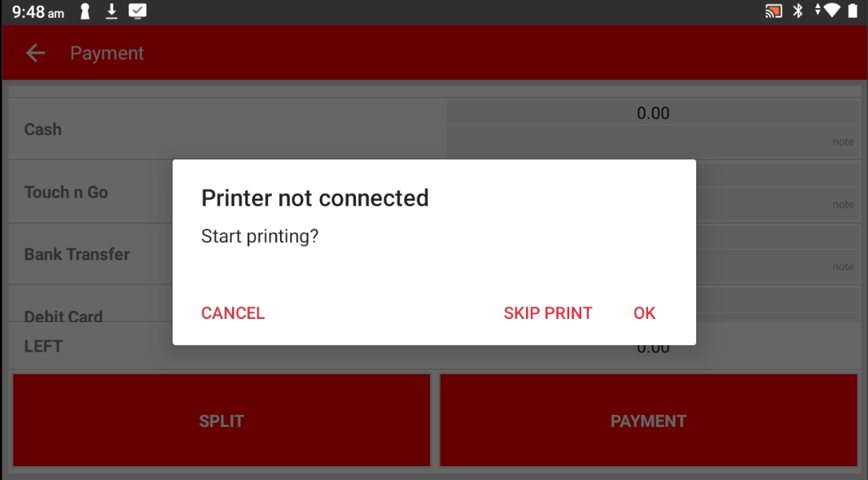Screen dimensions: 868x480
Task: Tap the Payment title in header
Action: 107,53
